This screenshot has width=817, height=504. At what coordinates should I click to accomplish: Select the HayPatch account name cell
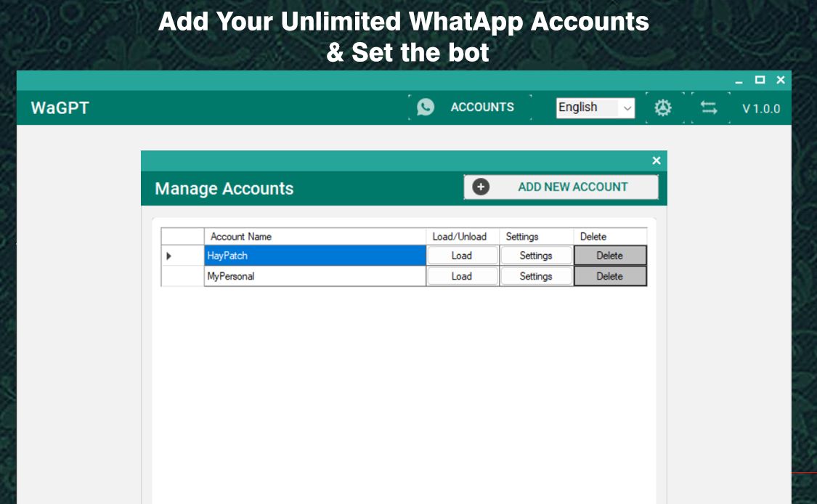(x=315, y=256)
